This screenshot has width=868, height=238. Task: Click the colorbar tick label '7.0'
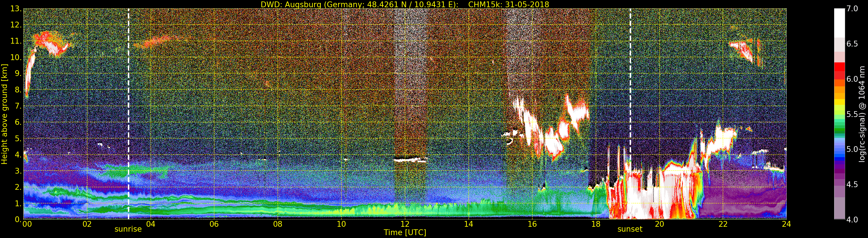click(x=852, y=9)
